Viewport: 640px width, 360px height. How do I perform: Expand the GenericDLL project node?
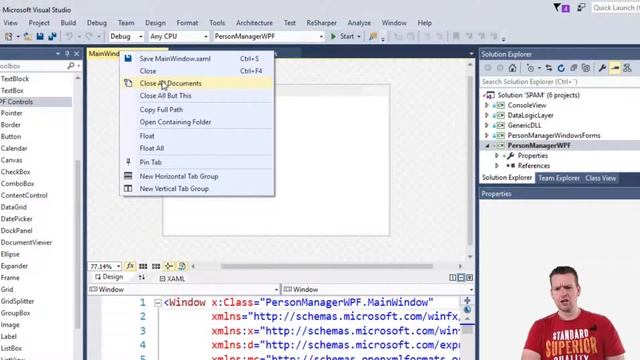(x=487, y=125)
